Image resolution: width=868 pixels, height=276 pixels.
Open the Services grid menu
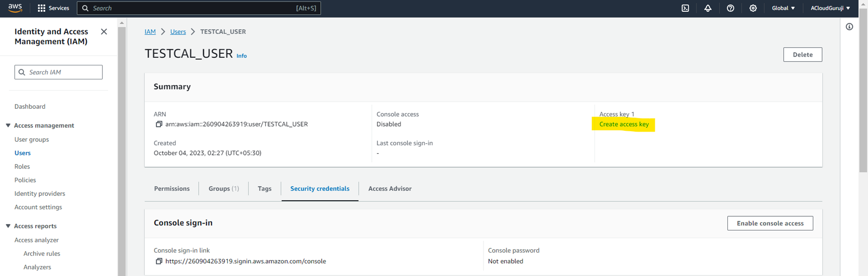point(53,8)
